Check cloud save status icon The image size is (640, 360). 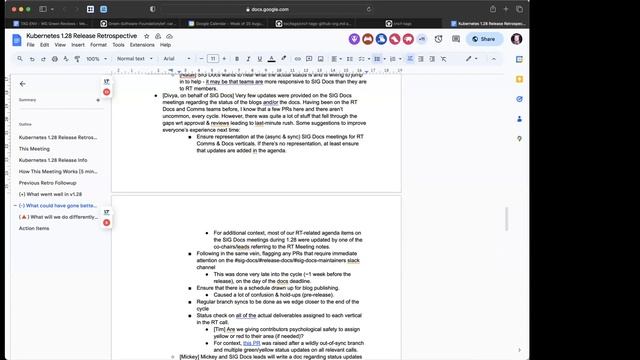pyautogui.click(x=169, y=36)
